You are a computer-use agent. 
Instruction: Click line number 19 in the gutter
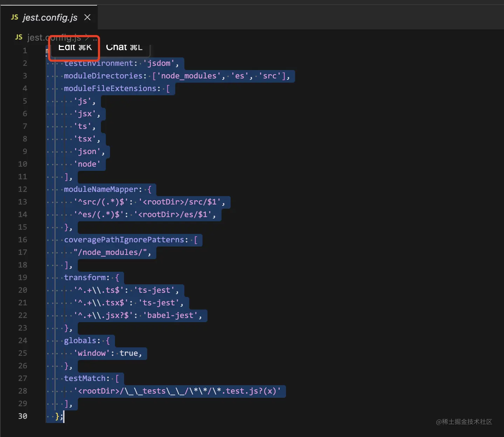[23, 277]
